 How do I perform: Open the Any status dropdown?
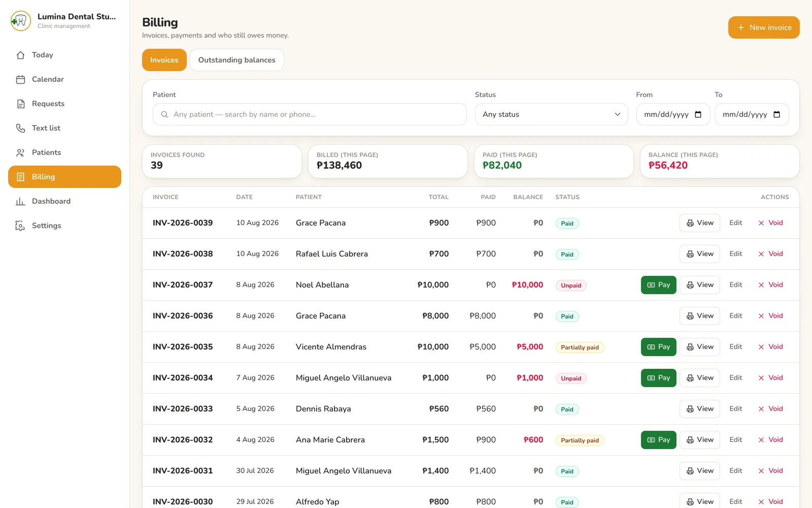pyautogui.click(x=551, y=114)
